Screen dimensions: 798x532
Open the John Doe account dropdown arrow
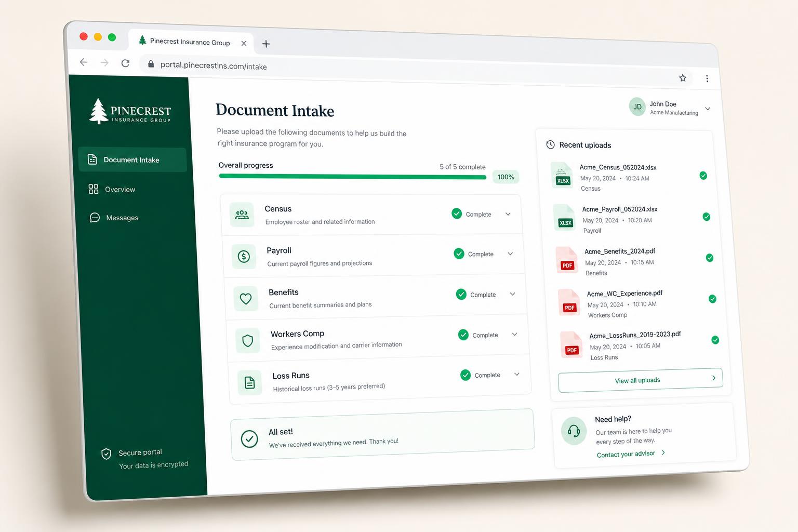click(708, 109)
